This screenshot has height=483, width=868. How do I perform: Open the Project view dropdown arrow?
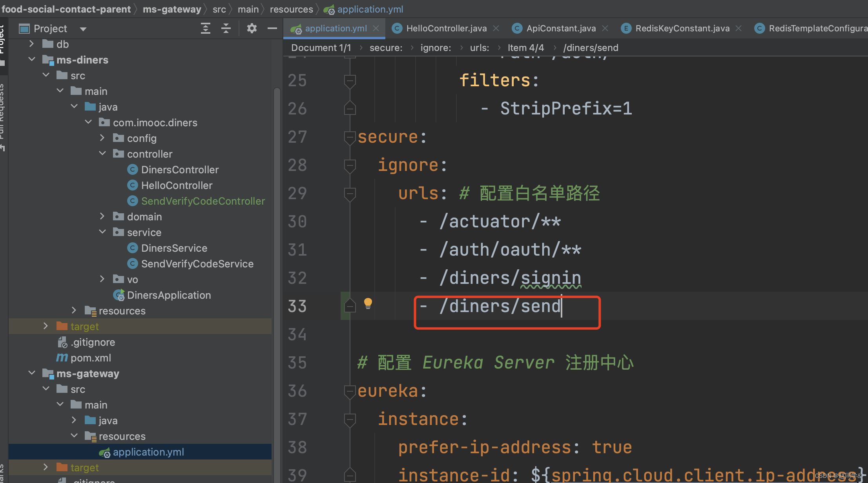pos(83,29)
